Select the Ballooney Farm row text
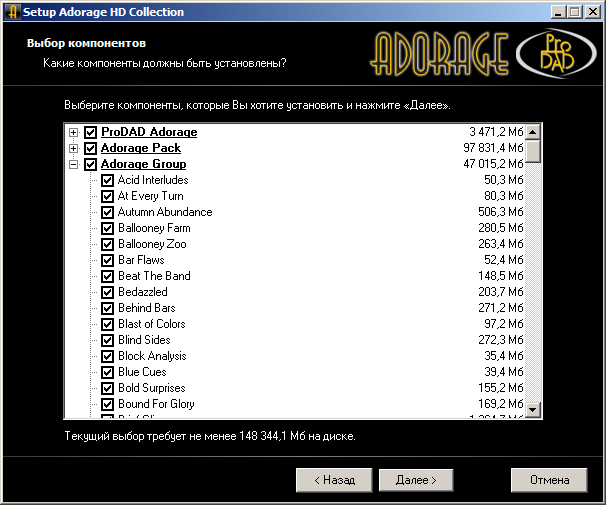The width and height of the screenshot is (606, 505). pyautogui.click(x=154, y=228)
